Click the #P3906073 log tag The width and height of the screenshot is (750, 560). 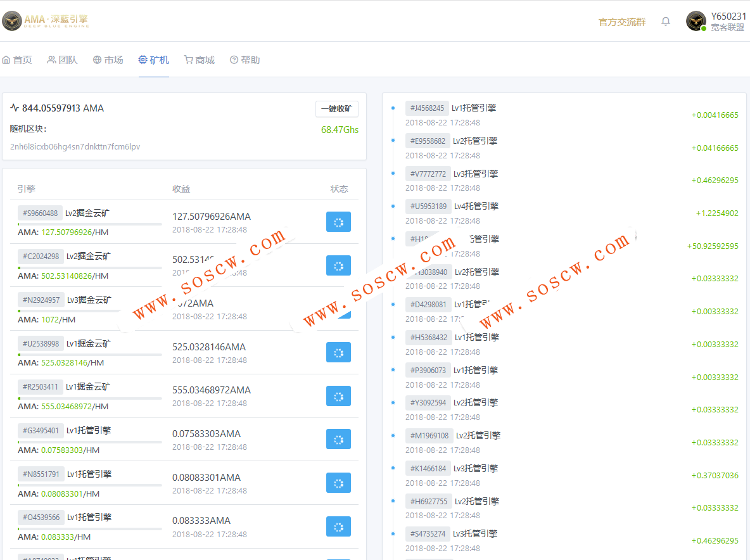pos(428,370)
